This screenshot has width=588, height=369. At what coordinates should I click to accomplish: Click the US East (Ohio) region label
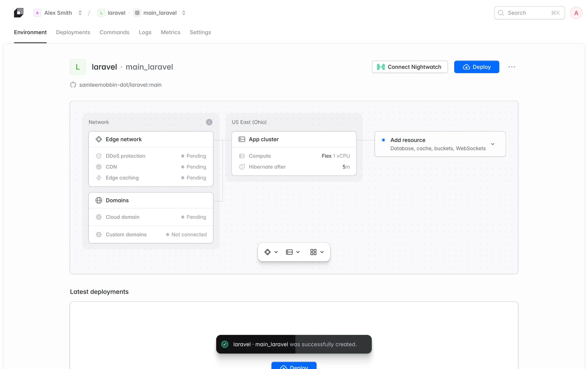click(x=249, y=122)
